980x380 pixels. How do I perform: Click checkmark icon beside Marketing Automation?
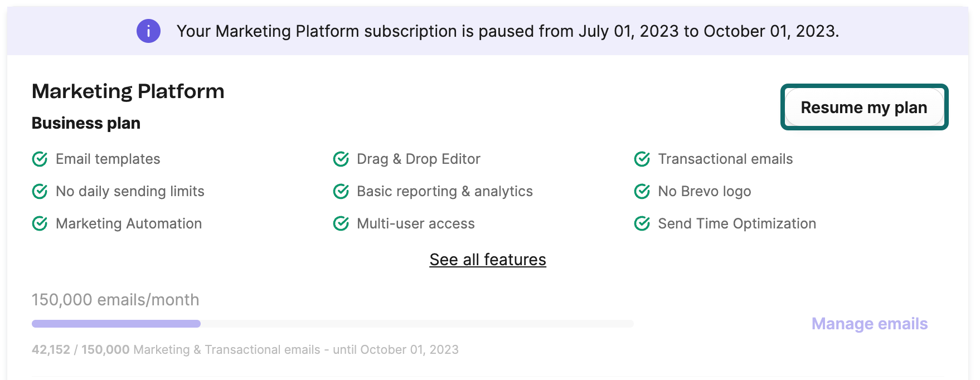40,224
